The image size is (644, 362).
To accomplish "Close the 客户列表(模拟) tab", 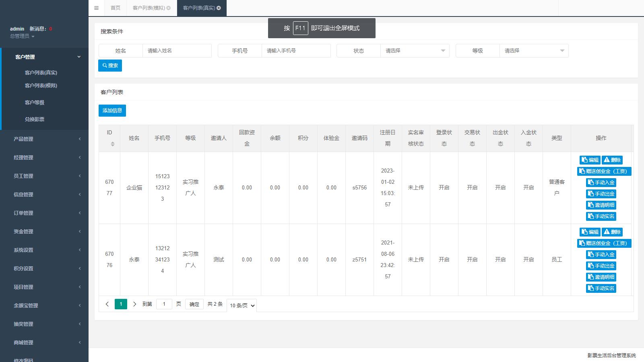I will coord(169,8).
